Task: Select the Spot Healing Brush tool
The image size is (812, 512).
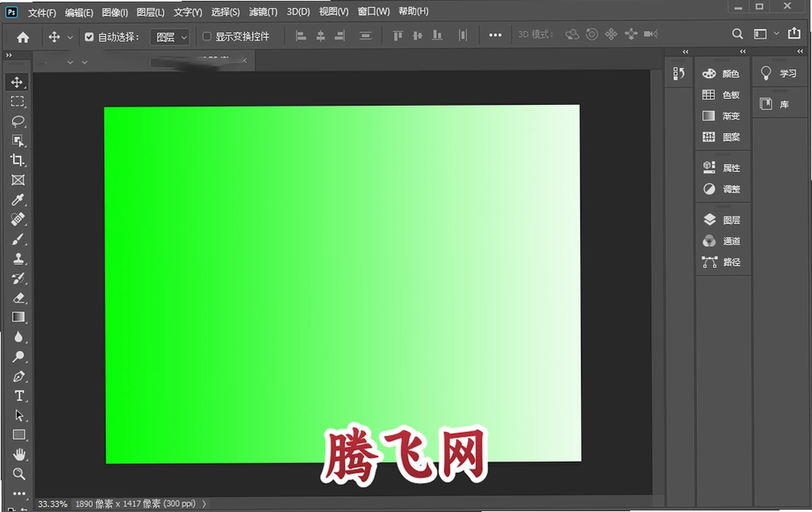Action: (18, 220)
